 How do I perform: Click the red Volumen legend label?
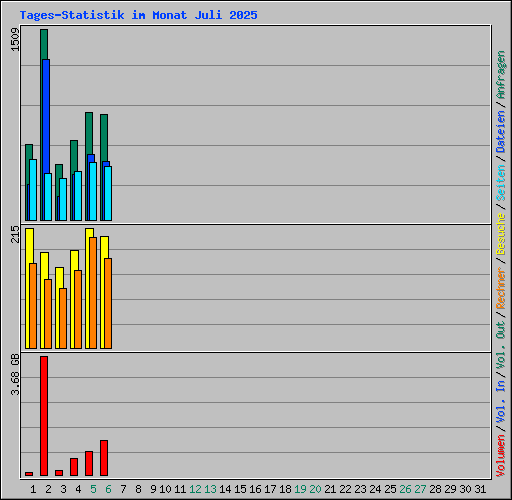pyautogui.click(x=501, y=455)
